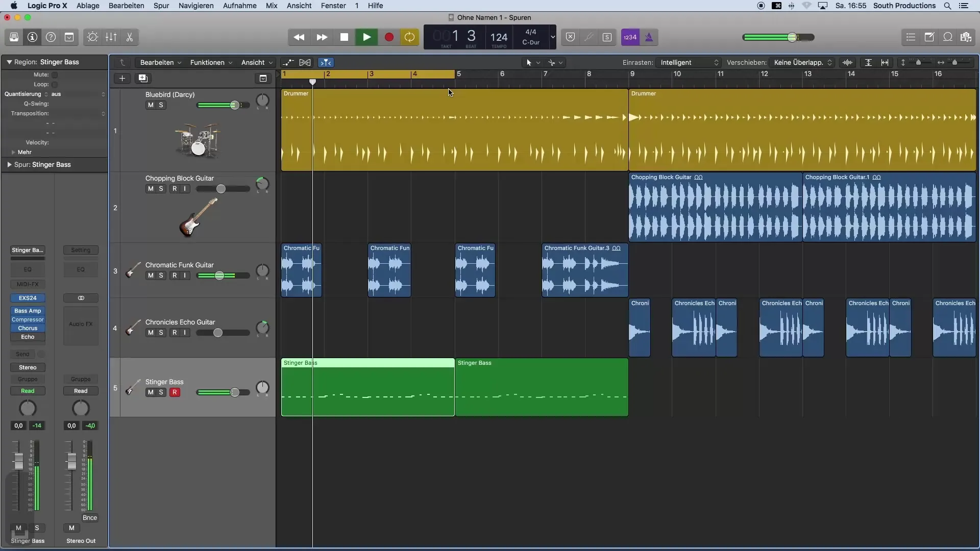Viewport: 980px width, 551px height.
Task: Toggle the Catch playhead icon
Action: pyautogui.click(x=326, y=62)
